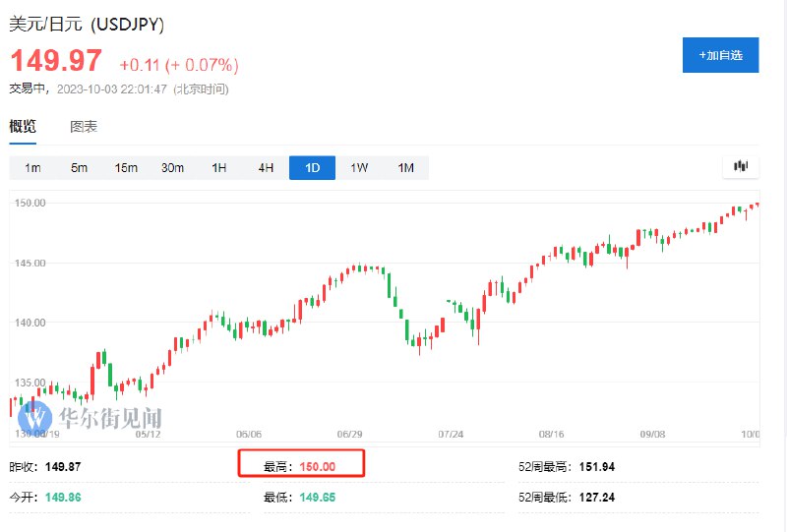Click the 52周最高 value 151.94
787x532 pixels.
coord(597,467)
